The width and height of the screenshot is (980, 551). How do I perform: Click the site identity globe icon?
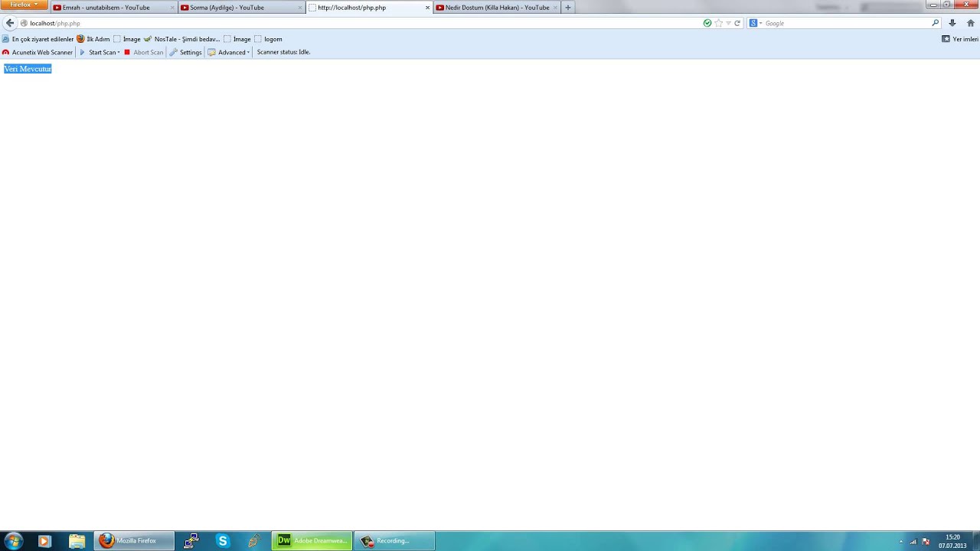[24, 23]
